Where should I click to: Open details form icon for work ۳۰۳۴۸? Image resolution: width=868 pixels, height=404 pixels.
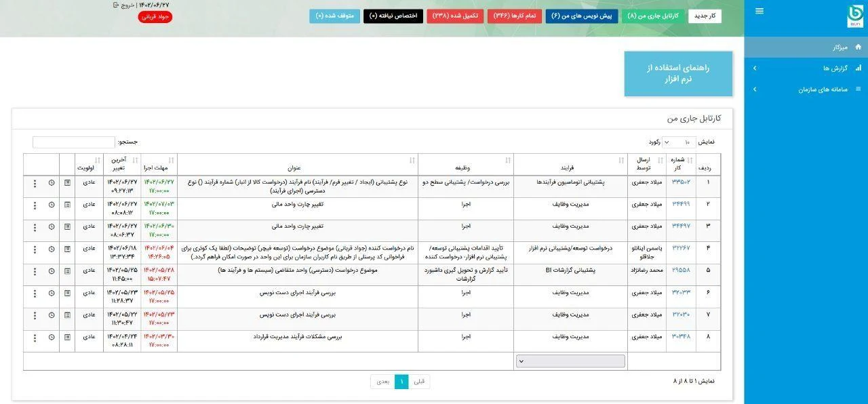(x=67, y=338)
